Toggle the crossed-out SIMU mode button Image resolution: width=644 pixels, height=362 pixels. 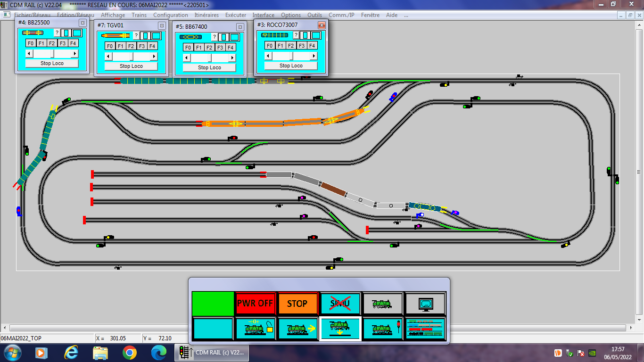[x=340, y=304]
